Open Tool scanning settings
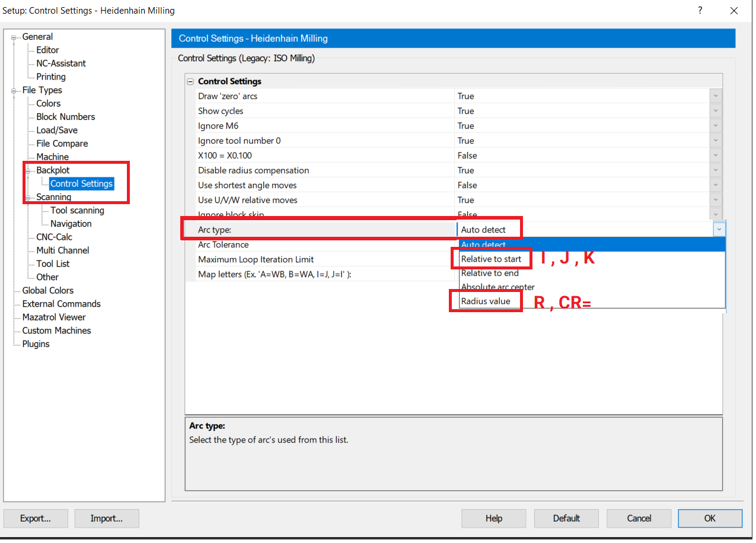The image size is (756, 543). [77, 211]
